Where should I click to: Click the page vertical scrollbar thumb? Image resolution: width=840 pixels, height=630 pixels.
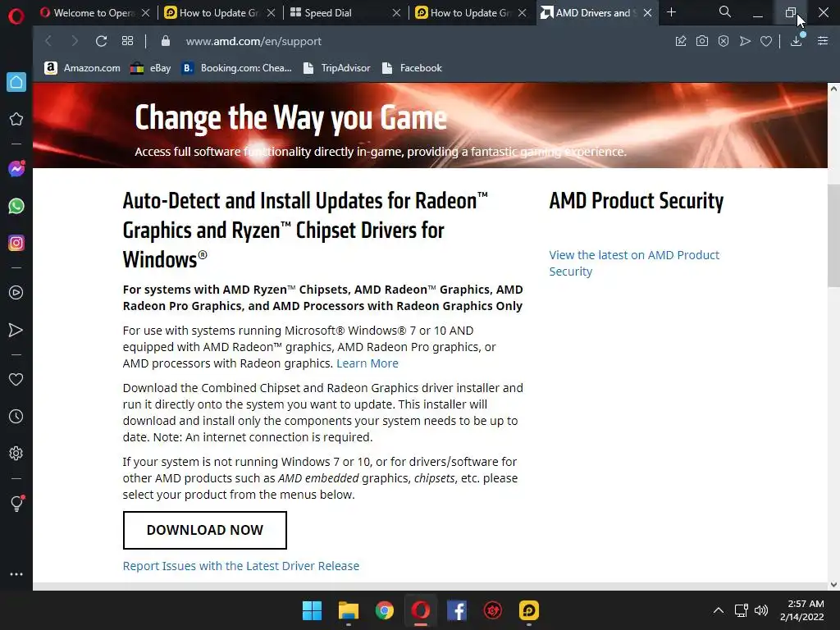click(833, 235)
